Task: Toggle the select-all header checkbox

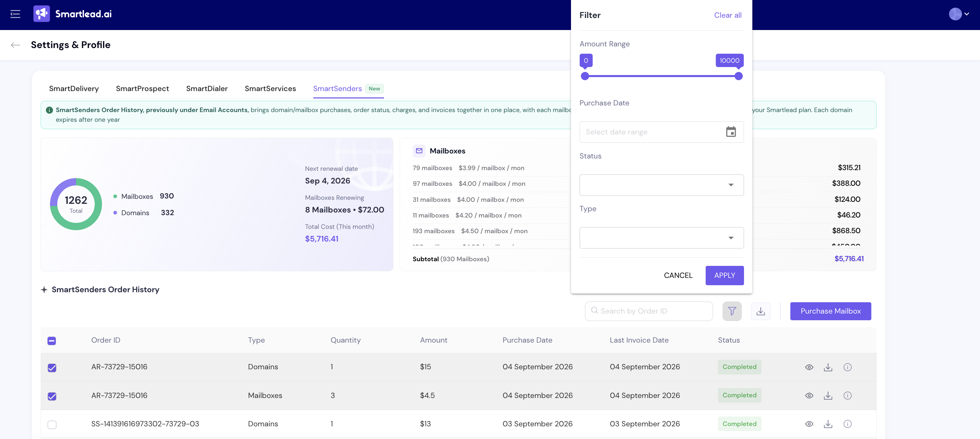Action: [52, 341]
